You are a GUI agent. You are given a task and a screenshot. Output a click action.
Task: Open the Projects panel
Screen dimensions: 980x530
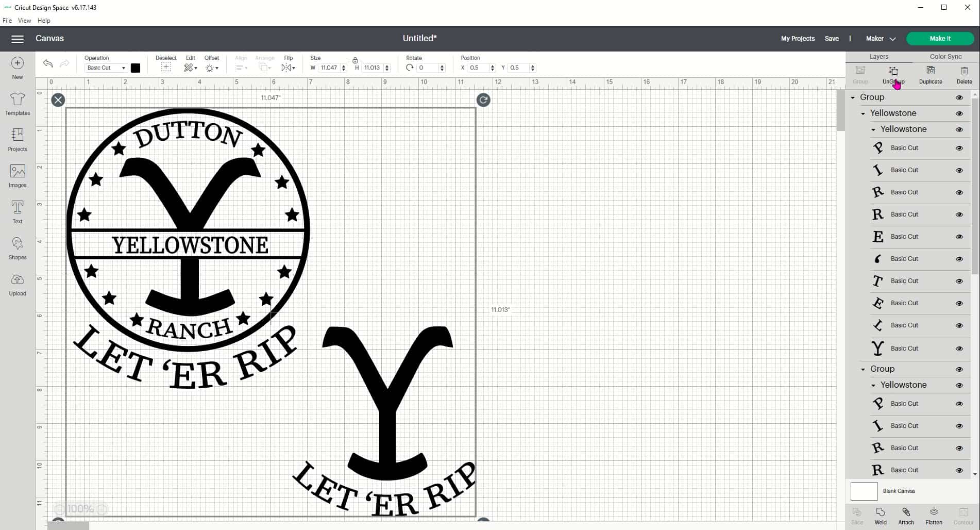pos(18,140)
